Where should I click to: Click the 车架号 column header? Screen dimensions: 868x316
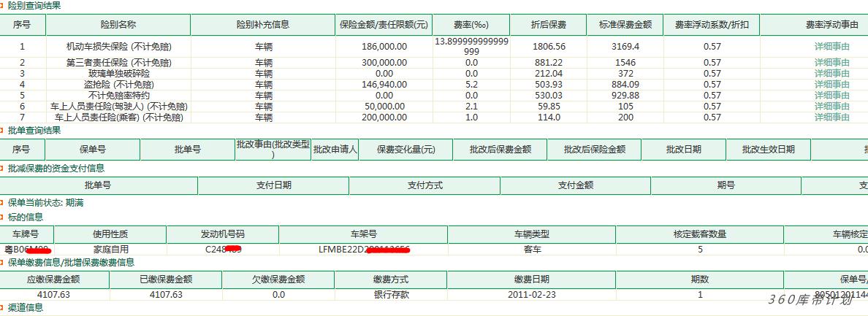click(364, 234)
